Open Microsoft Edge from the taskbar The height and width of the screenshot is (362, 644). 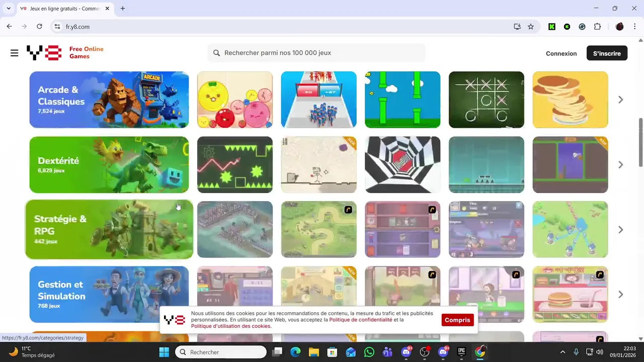click(x=295, y=352)
